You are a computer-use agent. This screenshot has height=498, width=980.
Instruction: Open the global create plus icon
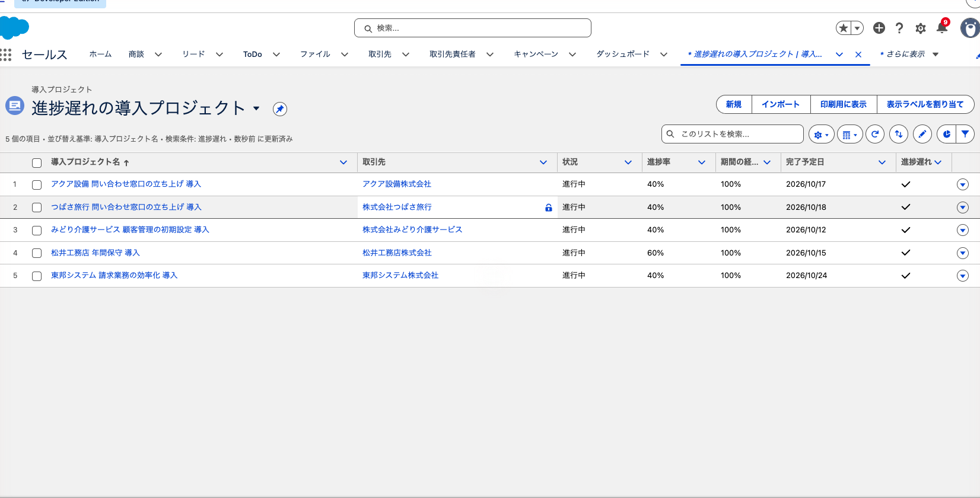click(x=879, y=28)
